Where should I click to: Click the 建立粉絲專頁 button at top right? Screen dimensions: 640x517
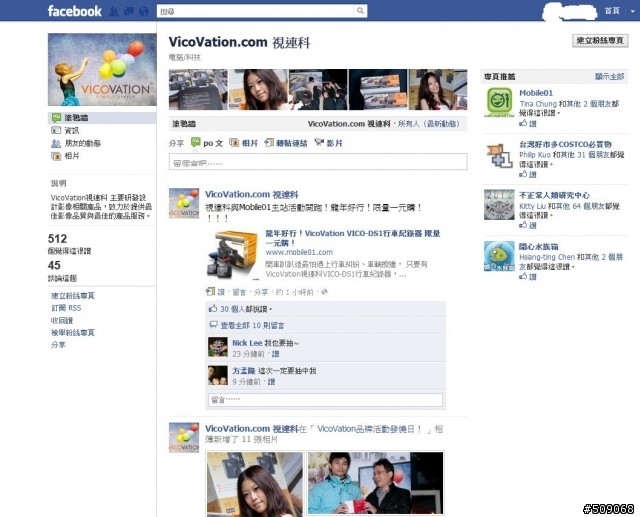600,40
